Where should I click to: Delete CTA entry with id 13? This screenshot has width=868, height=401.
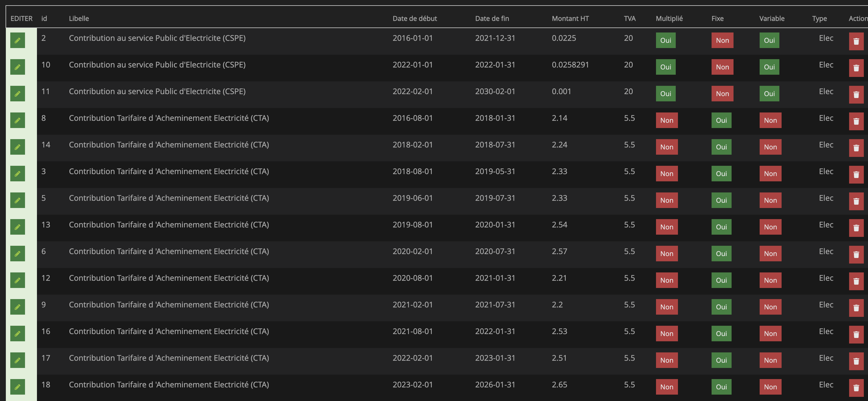[856, 228]
